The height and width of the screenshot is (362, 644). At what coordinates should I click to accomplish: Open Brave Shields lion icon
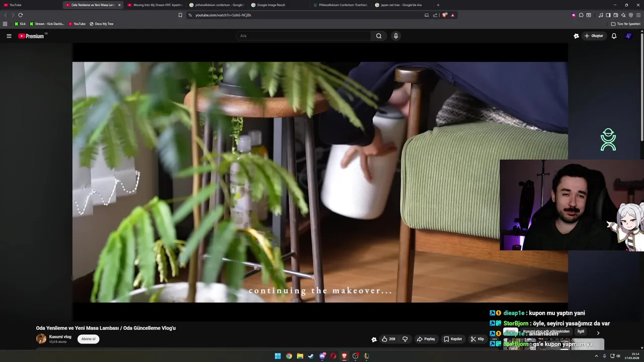[445, 15]
